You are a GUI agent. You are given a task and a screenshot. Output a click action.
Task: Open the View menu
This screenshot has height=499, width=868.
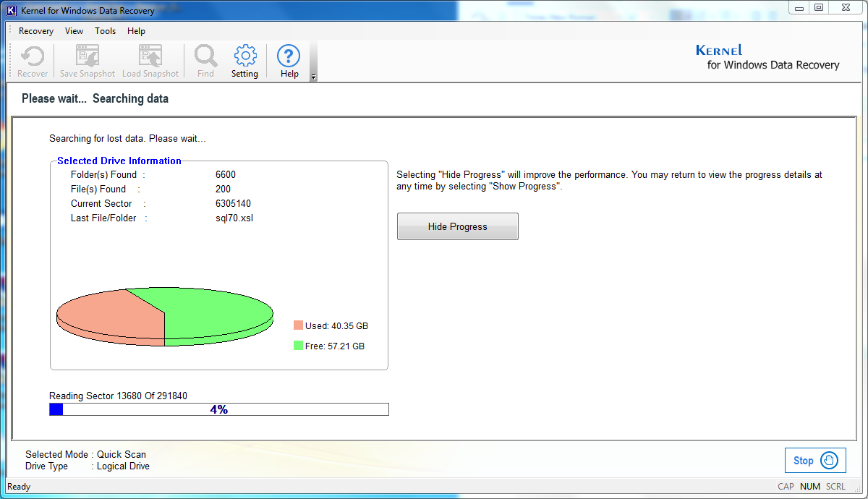[x=74, y=31]
